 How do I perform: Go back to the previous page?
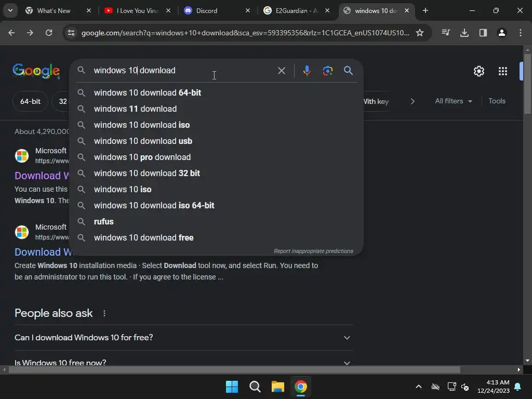[x=11, y=33]
